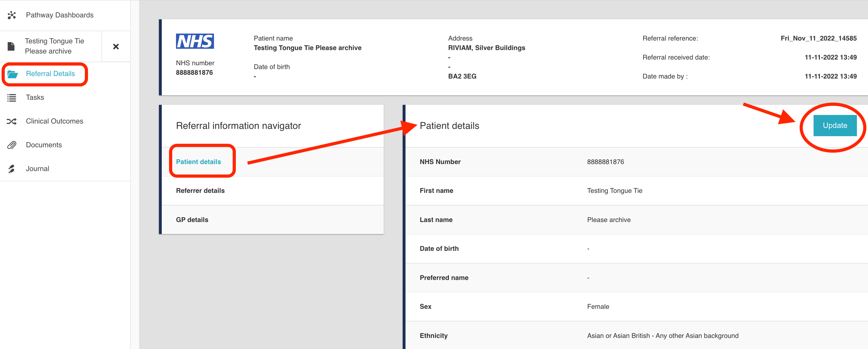This screenshot has height=349, width=868.
Task: Click the Ethnicity row value
Action: [x=663, y=335]
